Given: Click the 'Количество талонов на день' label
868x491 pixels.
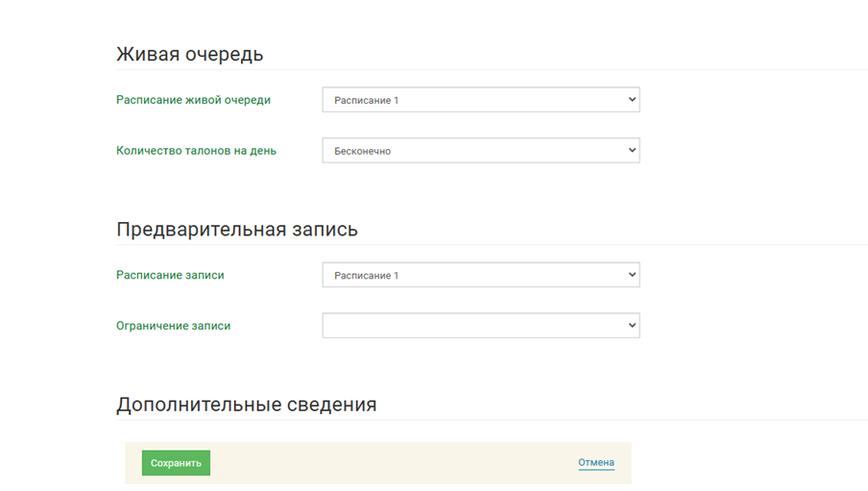Looking at the screenshot, I should [x=196, y=151].
